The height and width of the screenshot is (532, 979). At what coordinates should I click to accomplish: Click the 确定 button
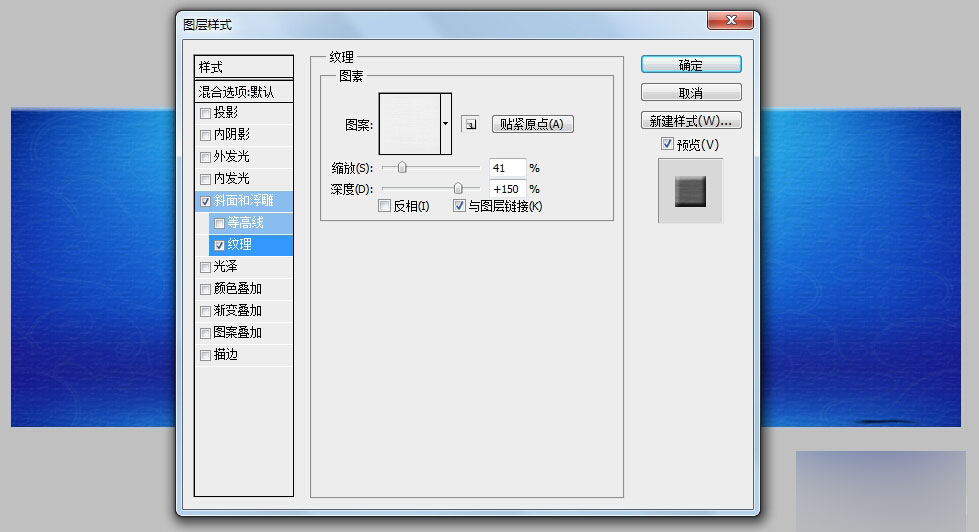pyautogui.click(x=691, y=64)
